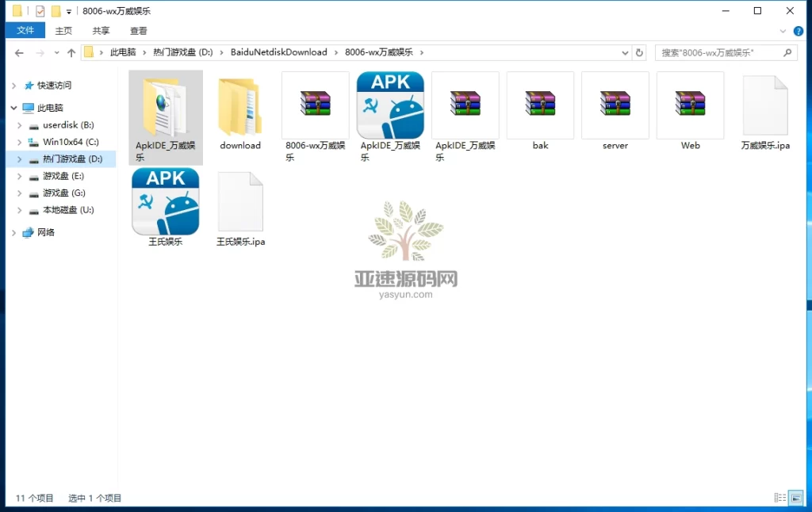Select the bak RAR archive icon
Image resolution: width=812 pixels, height=512 pixels.
pos(540,105)
